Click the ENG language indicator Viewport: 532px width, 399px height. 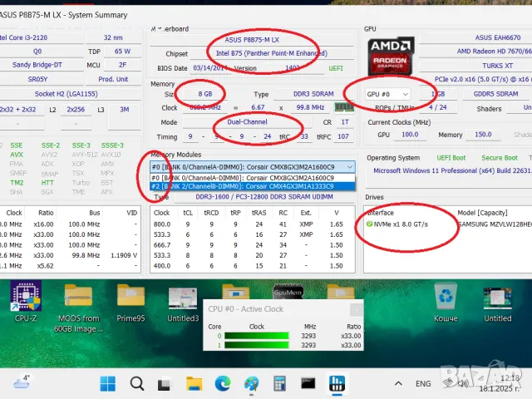click(x=423, y=384)
